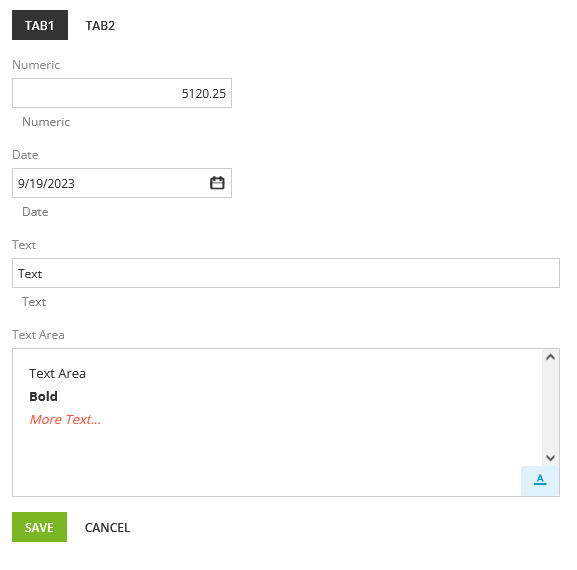Click the text area scrollbar track
This screenshot has width=577, height=570.
pos(551,407)
